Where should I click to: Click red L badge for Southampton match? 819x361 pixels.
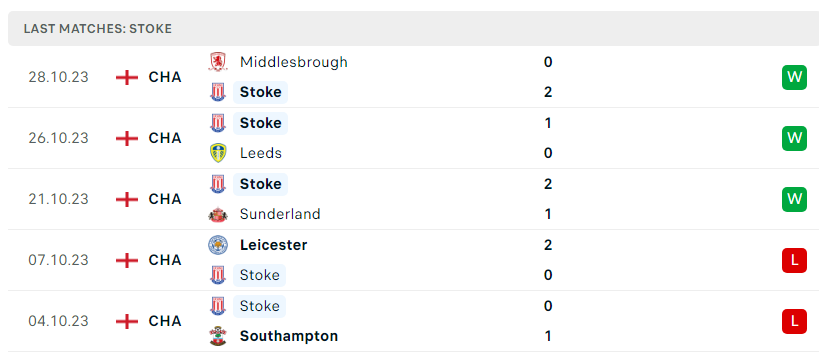point(794,321)
